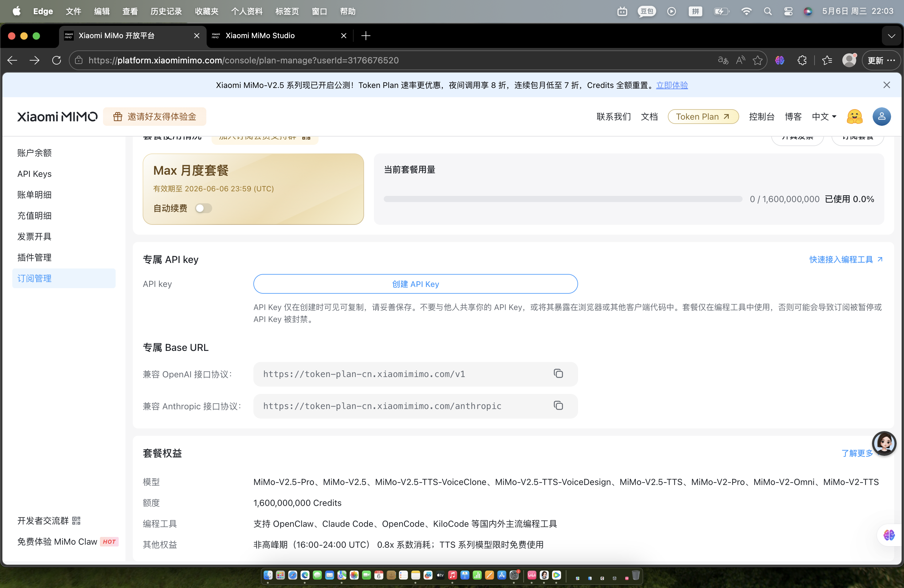Open the 中文 language dropdown
Image resolution: width=904 pixels, height=588 pixels.
point(824,117)
